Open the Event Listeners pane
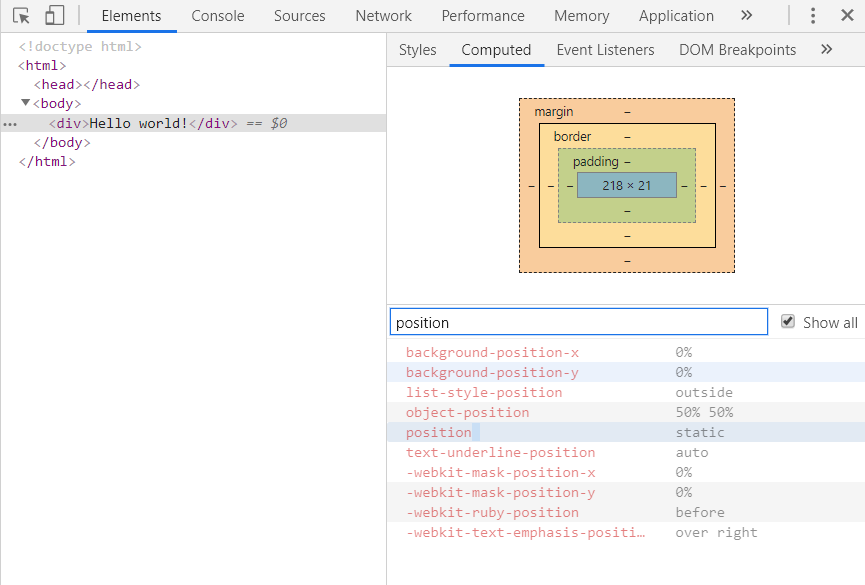Screen dimensions: 865x585 click(x=605, y=50)
